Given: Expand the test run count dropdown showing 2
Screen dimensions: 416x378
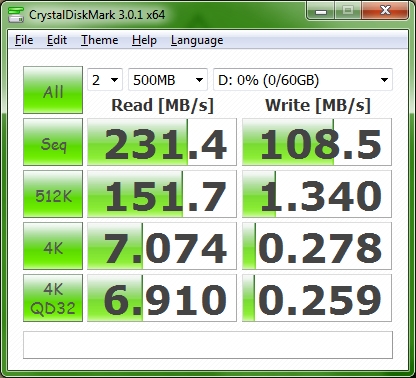Looking at the screenshot, I should pos(105,80).
